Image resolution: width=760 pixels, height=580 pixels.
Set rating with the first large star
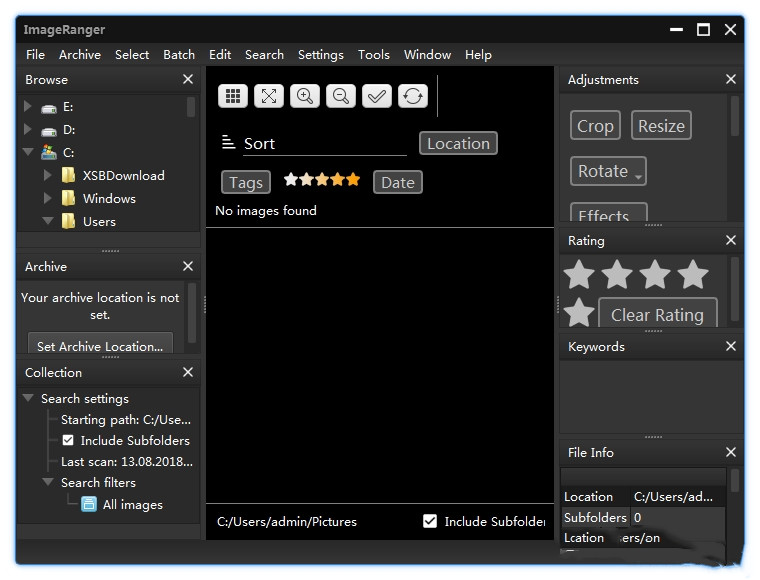point(579,274)
